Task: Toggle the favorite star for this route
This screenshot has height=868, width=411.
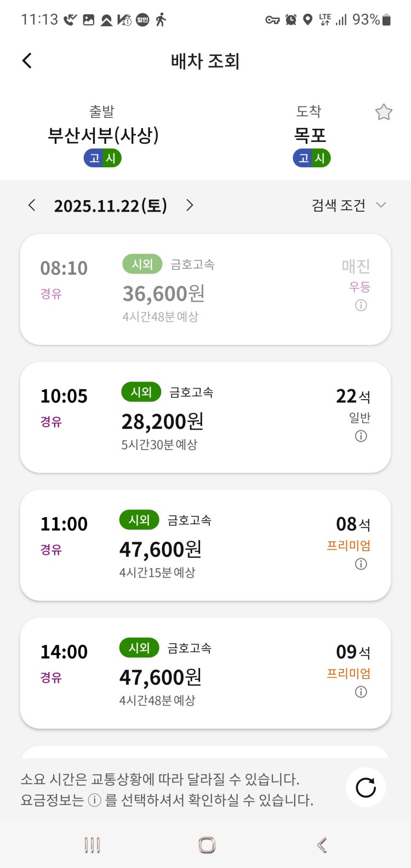Action: click(x=384, y=112)
